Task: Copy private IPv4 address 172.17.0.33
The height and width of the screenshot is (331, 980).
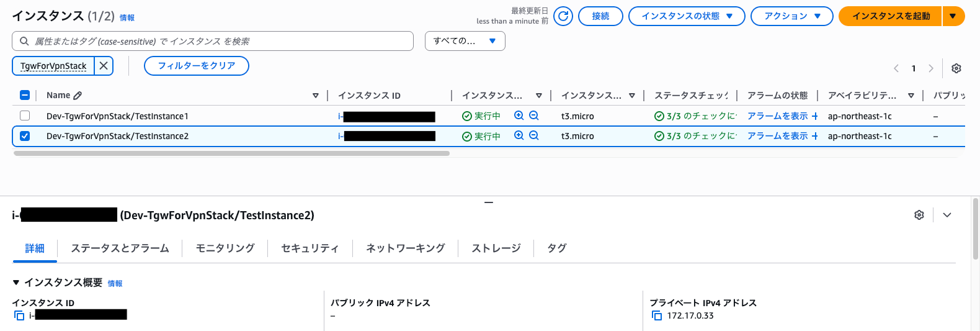Action: [657, 315]
